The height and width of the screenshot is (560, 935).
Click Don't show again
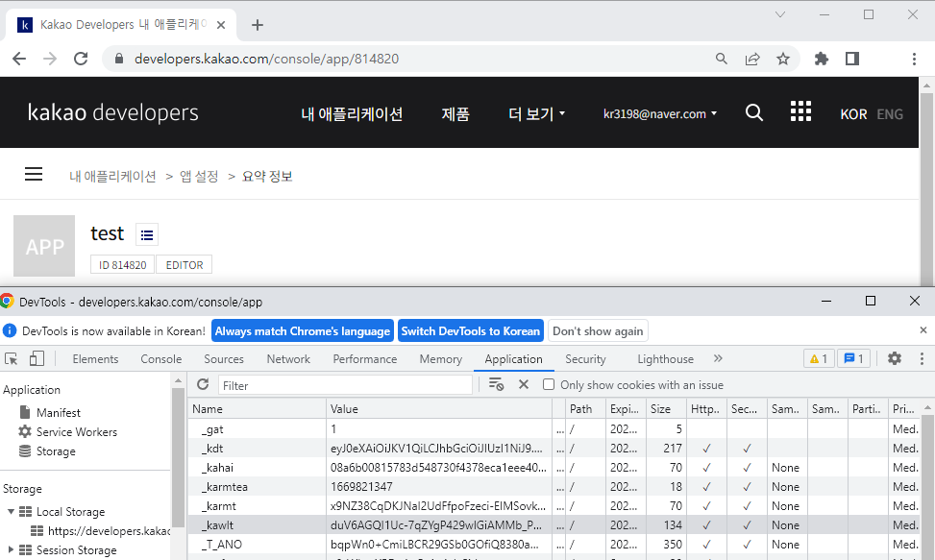[598, 331]
